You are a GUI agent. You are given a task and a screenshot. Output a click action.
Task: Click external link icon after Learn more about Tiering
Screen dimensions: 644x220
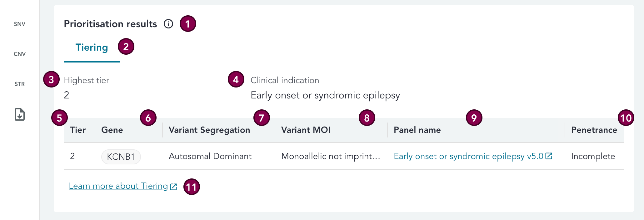point(173,187)
